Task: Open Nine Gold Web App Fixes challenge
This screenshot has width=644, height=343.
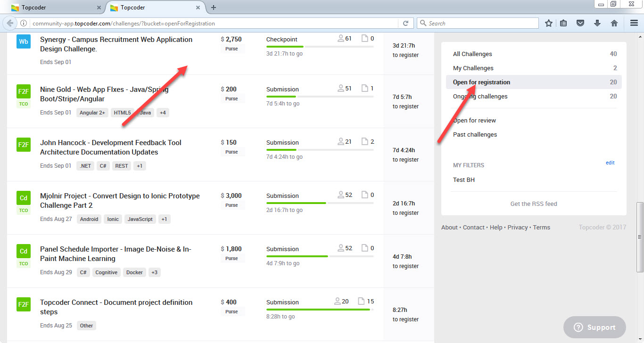Action: (x=104, y=94)
